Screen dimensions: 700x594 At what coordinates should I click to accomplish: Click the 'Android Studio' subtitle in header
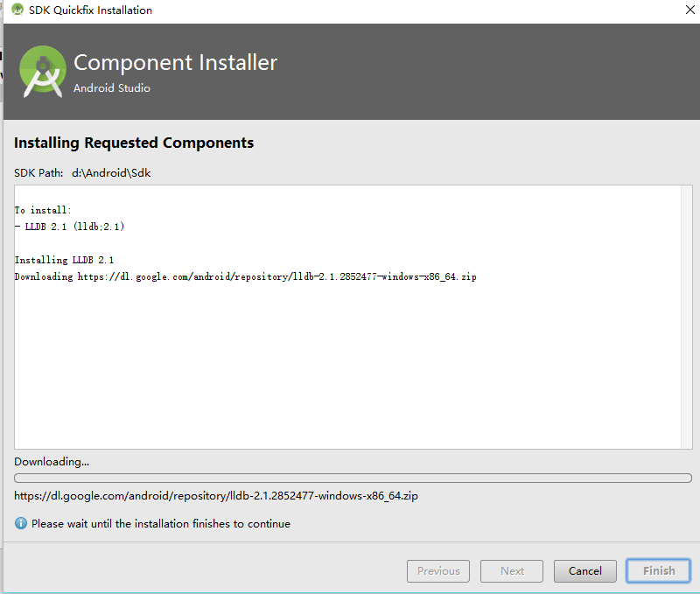[x=112, y=87]
